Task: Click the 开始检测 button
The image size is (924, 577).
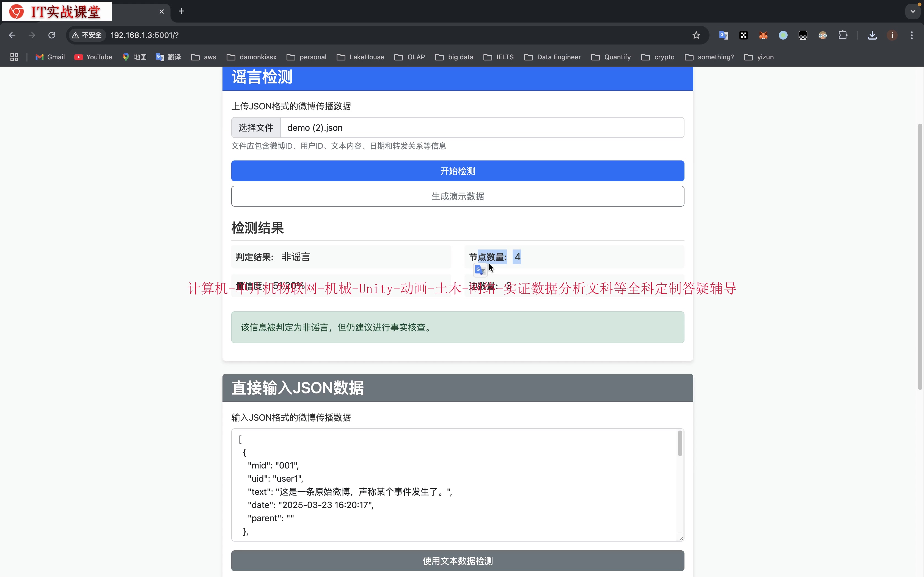Action: [x=457, y=171]
